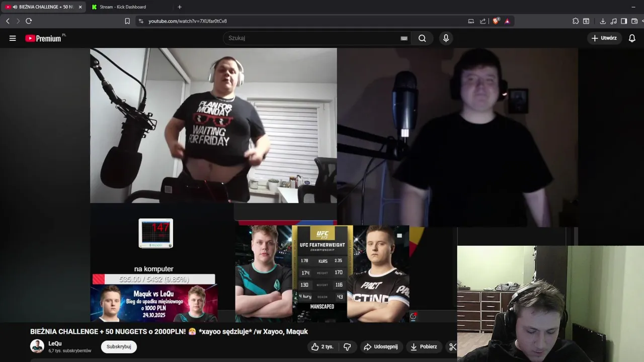Bookmark this page from the address bar
Viewport: 644px width, 362px height.
pyautogui.click(x=127, y=21)
